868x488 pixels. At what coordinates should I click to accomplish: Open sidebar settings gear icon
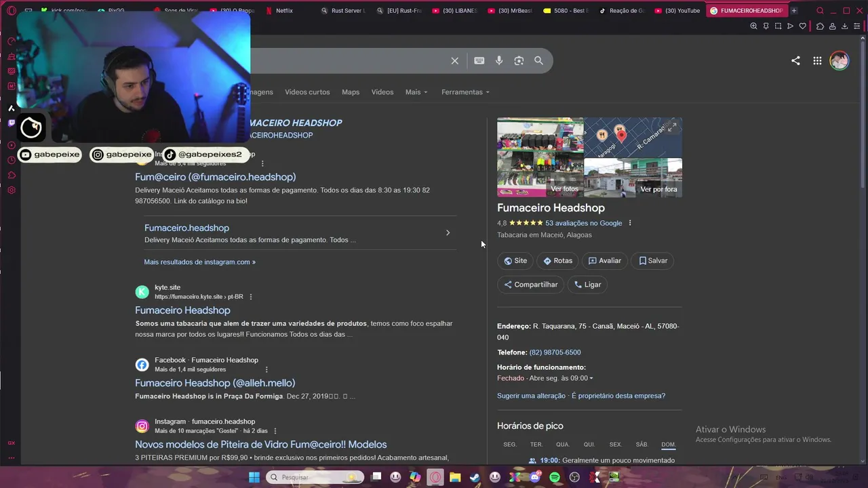(12, 190)
